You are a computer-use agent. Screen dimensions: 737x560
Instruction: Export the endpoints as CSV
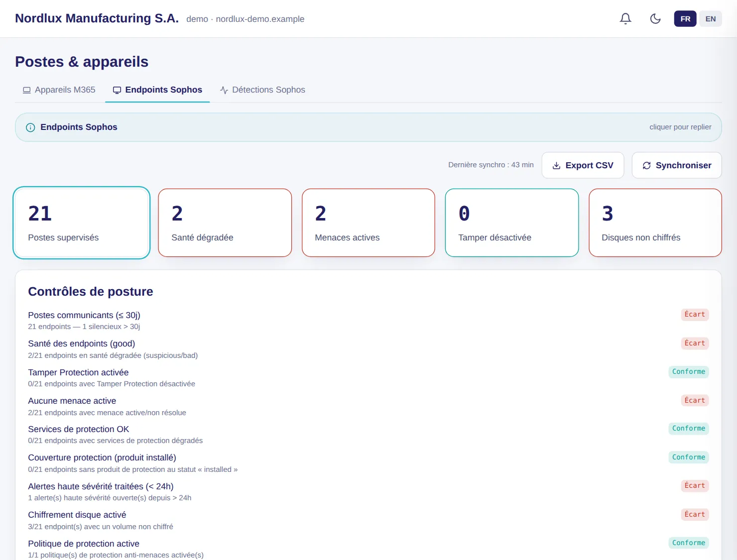pyautogui.click(x=583, y=165)
